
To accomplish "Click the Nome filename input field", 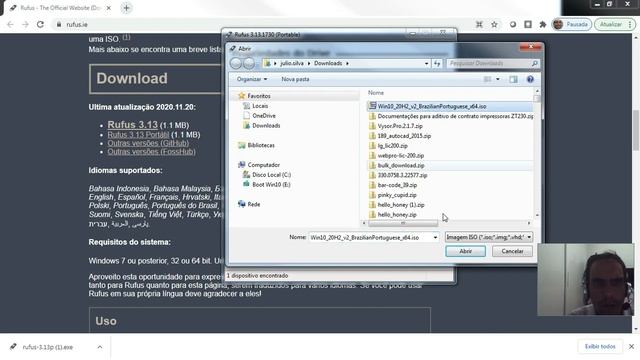I will [370, 237].
